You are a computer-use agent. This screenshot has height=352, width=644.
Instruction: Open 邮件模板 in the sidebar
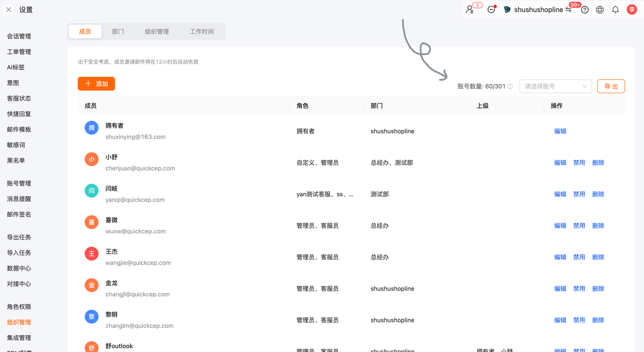click(19, 130)
